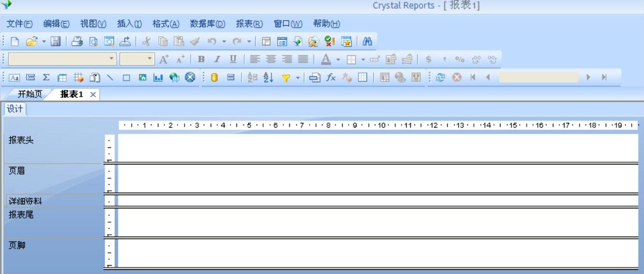Click the Record Sort Expert icon
Viewport: 644px width, 274px height.
pyautogui.click(x=268, y=78)
